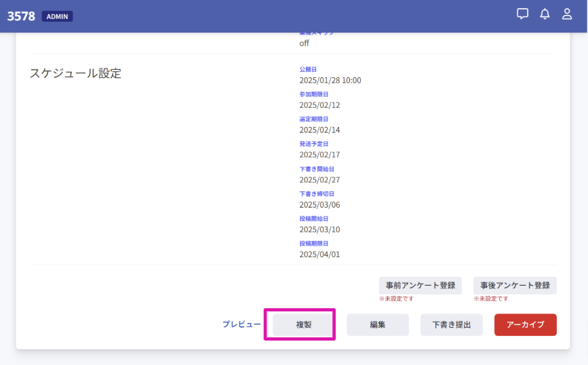Click the 下書き開始日 date 2025/02/27
This screenshot has height=365, width=588.
click(x=319, y=180)
